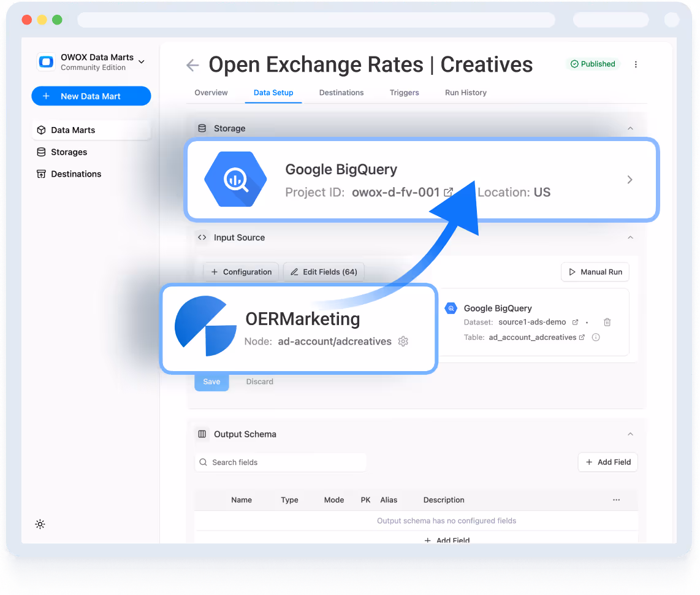Start a Manual Run

pyautogui.click(x=595, y=272)
